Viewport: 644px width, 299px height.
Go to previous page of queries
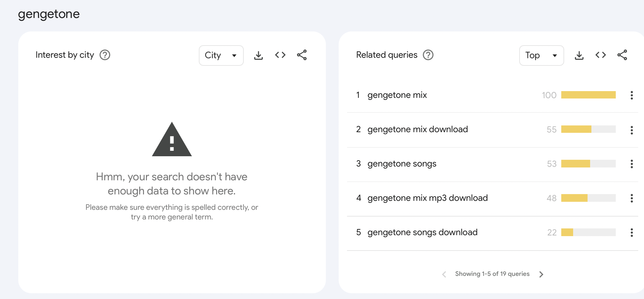[444, 274]
